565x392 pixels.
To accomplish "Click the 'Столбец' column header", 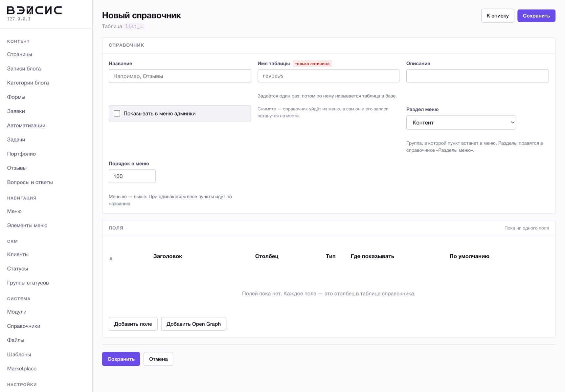I will [267, 256].
